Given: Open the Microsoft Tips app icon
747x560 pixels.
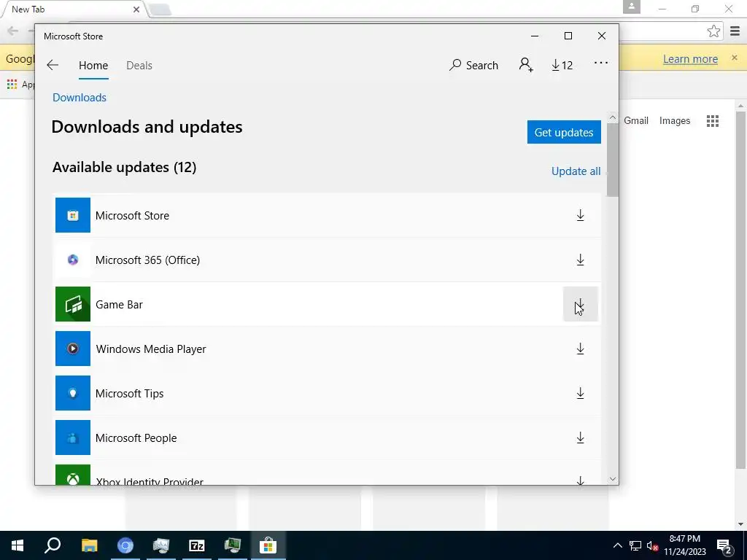Looking at the screenshot, I should tap(73, 393).
